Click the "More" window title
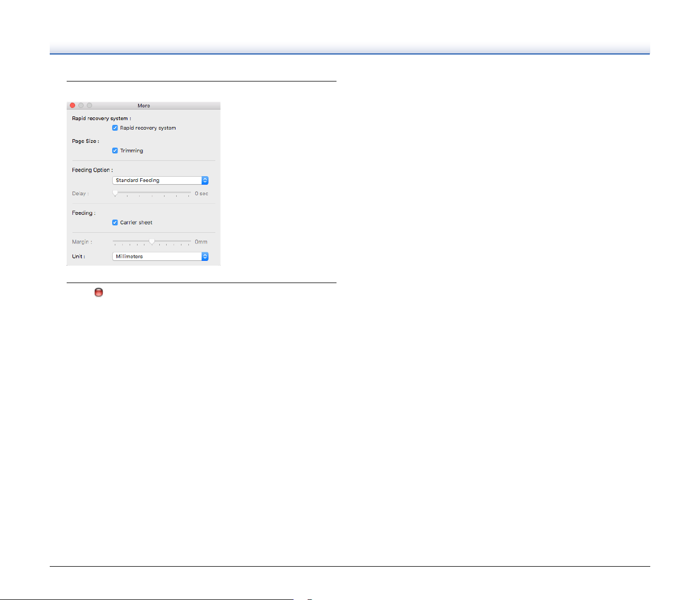This screenshot has width=700, height=600. [x=143, y=106]
